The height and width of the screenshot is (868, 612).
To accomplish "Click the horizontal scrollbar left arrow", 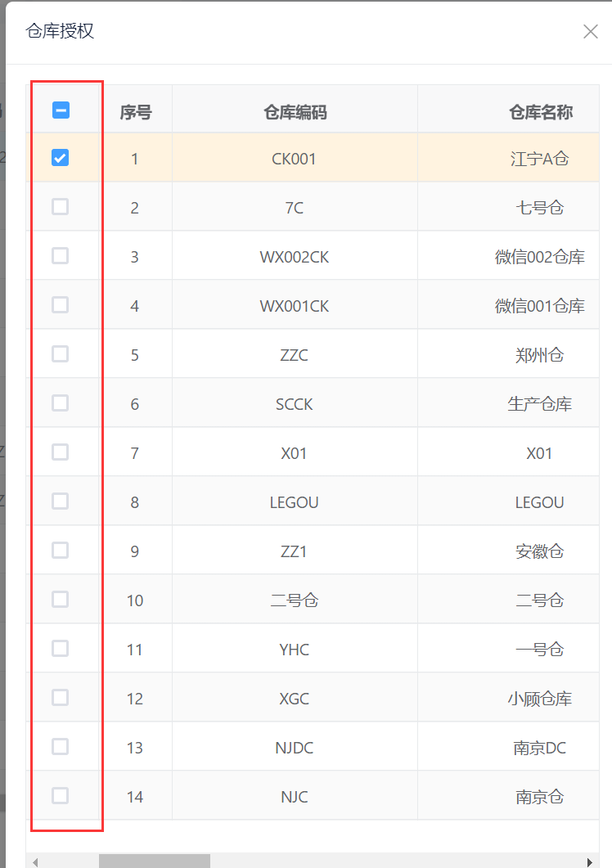I will pyautogui.click(x=35, y=861).
